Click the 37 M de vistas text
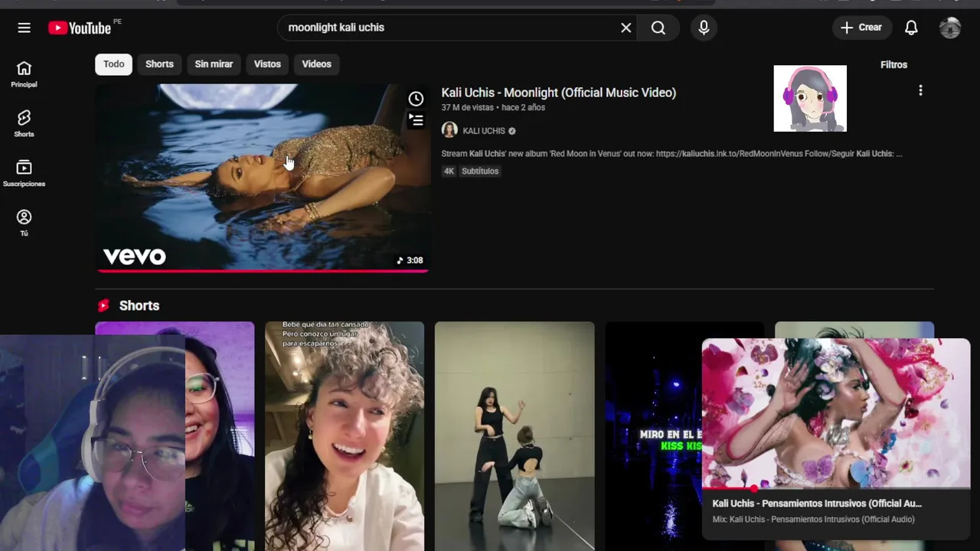This screenshot has height=551, width=980. pyautogui.click(x=467, y=108)
